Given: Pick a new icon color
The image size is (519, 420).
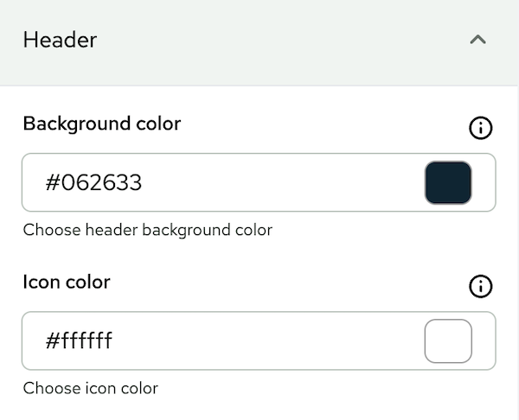Looking at the screenshot, I should (x=448, y=341).
